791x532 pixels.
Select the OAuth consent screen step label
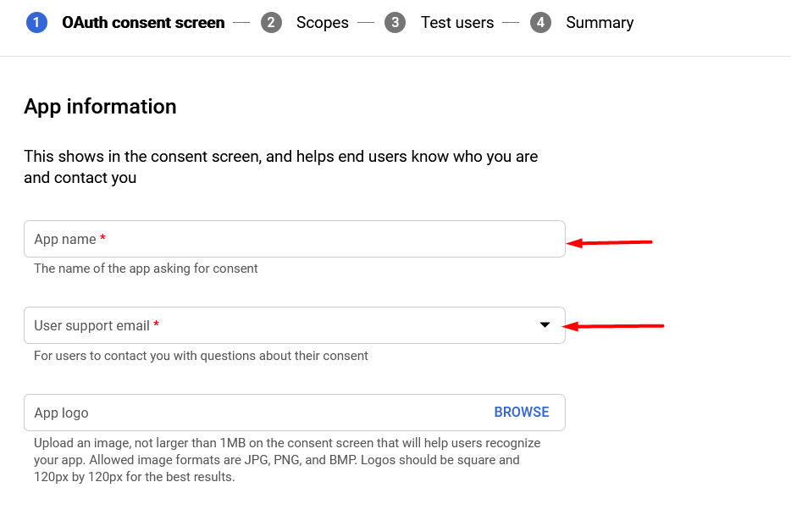[143, 23]
